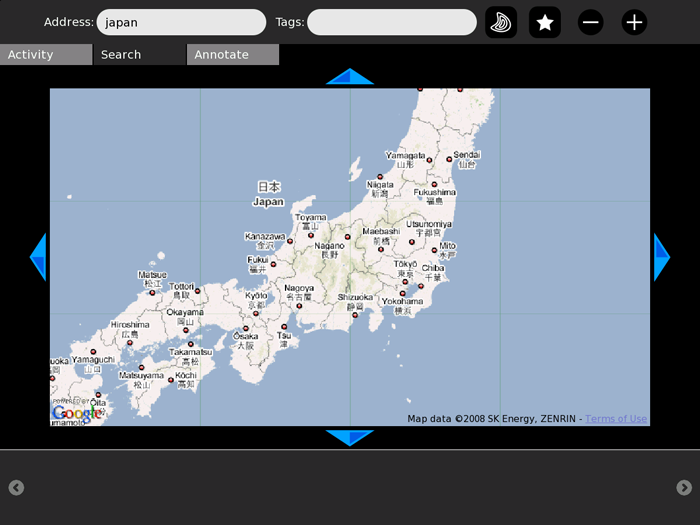
Task: Zoom in with the plus button
Action: pyautogui.click(x=634, y=22)
